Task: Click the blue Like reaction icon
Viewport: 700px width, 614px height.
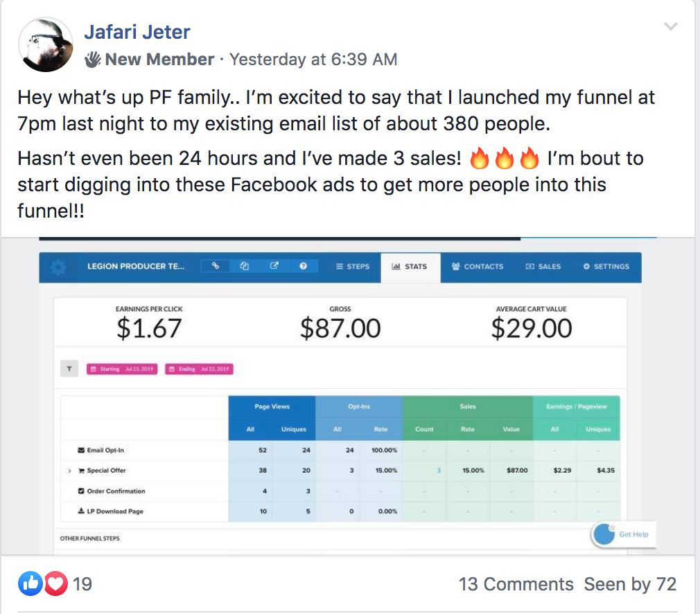Action: (30, 584)
